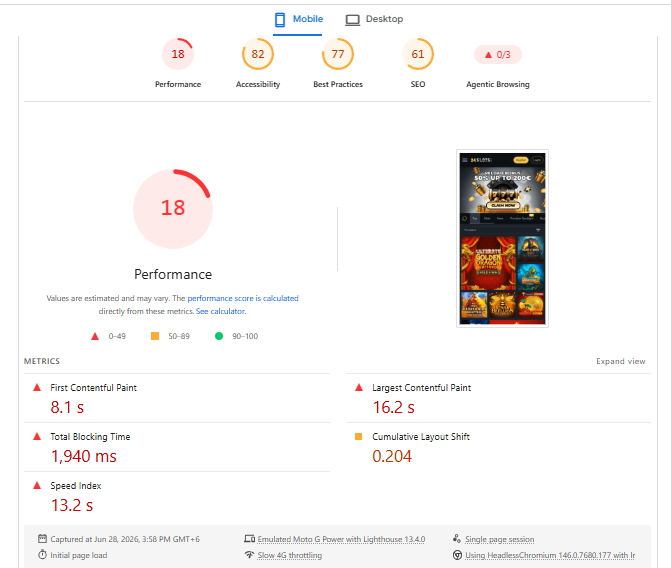
Task: Click the desktop laptop icon
Action: 353,20
